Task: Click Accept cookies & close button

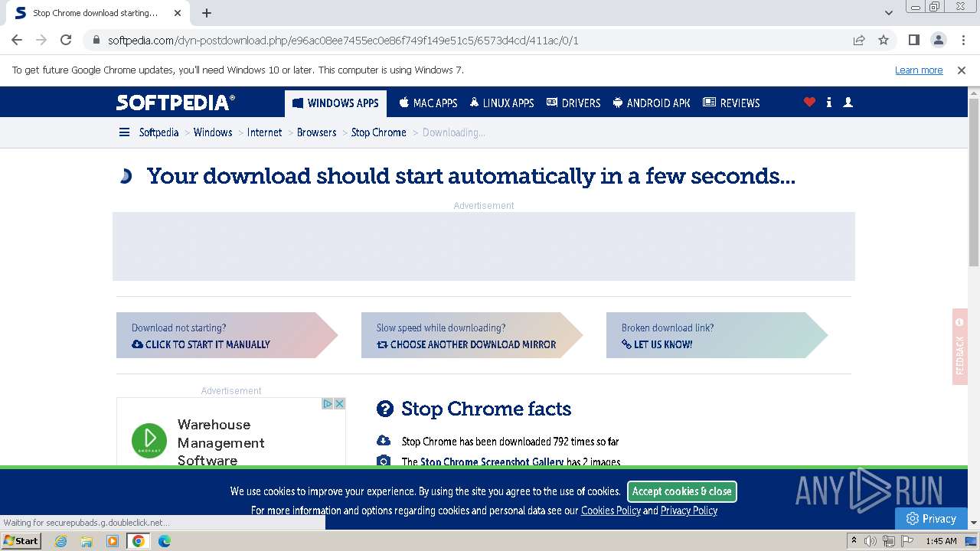Action: [681, 491]
